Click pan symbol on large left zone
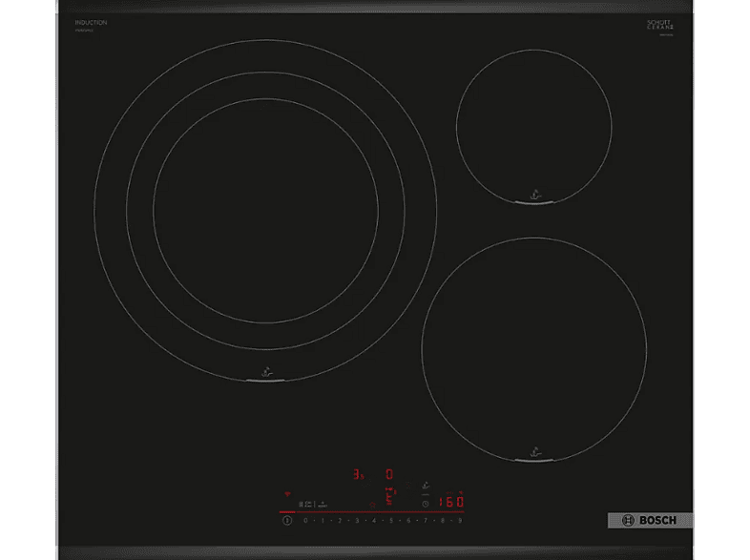The image size is (750, 560). tap(265, 375)
